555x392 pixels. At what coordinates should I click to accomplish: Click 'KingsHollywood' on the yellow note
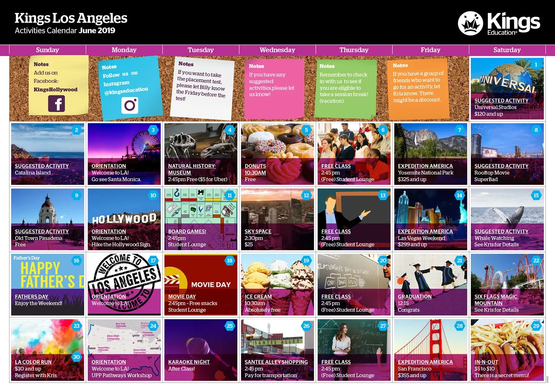click(x=55, y=89)
